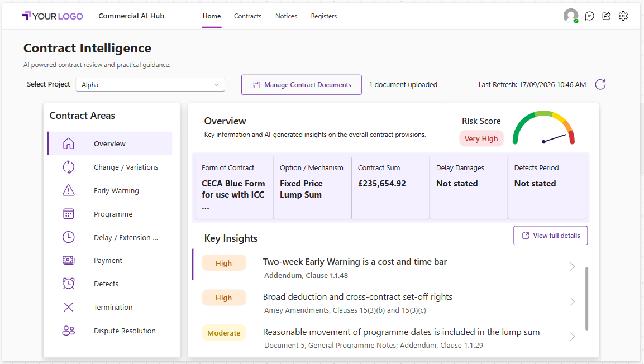
Task: Select Termination contract area
Action: click(x=109, y=307)
